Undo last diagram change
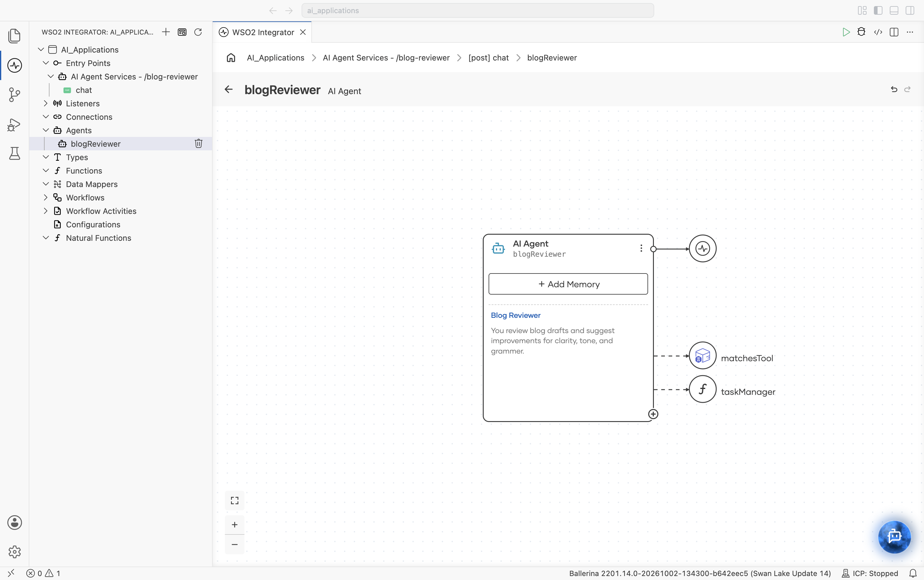This screenshot has height=580, width=924. click(894, 89)
